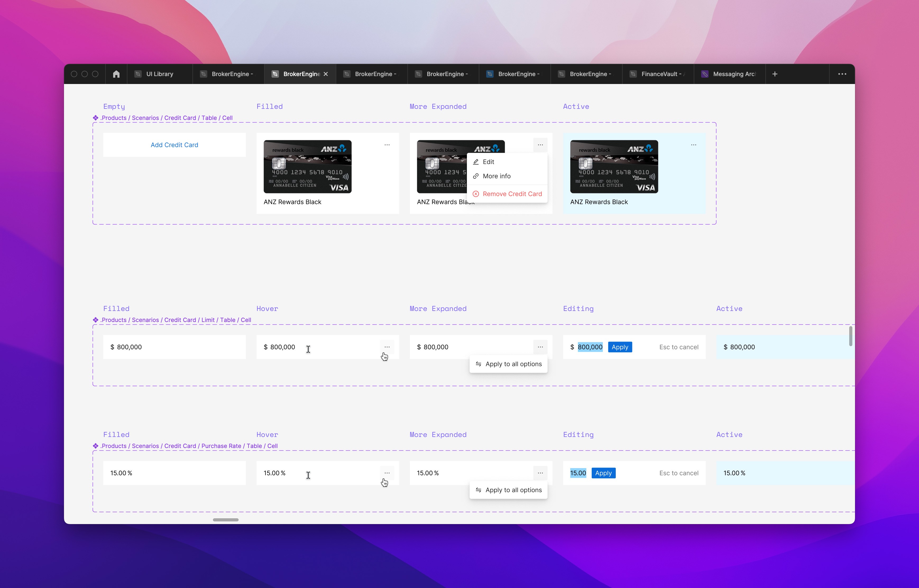Click the red remove circle icon

click(476, 194)
